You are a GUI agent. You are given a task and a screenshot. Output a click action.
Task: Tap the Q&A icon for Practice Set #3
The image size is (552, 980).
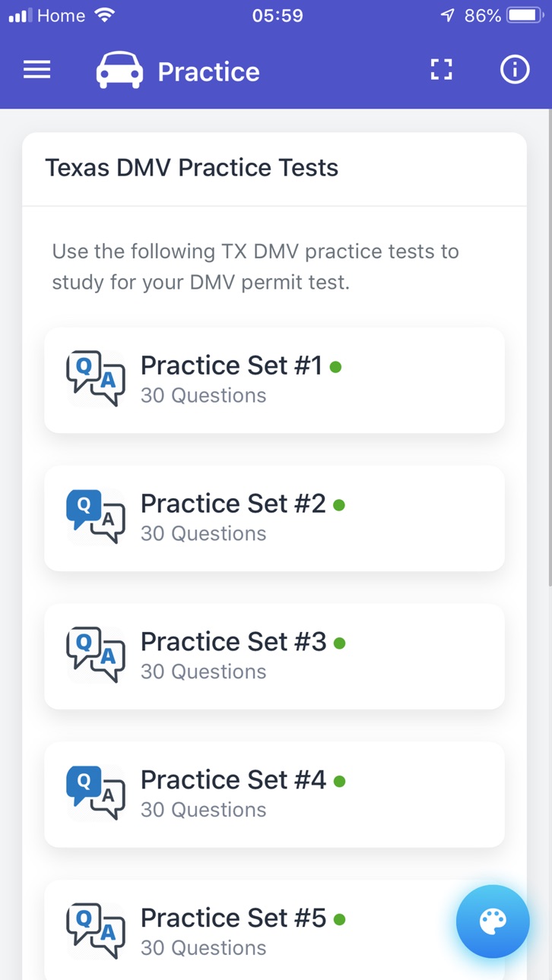96,655
